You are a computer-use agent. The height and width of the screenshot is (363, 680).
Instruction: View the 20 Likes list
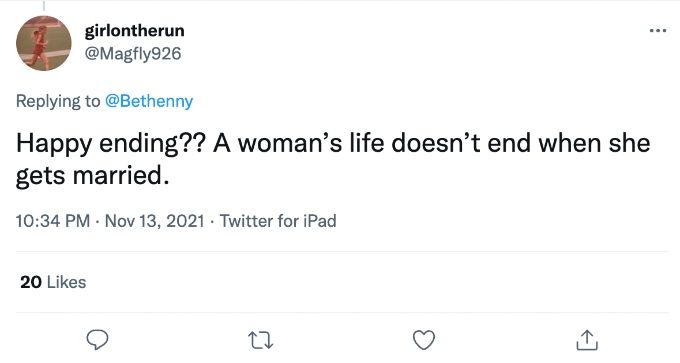(53, 282)
